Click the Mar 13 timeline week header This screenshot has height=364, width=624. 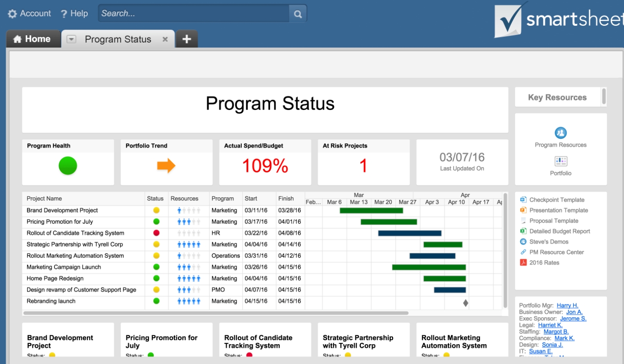(359, 202)
